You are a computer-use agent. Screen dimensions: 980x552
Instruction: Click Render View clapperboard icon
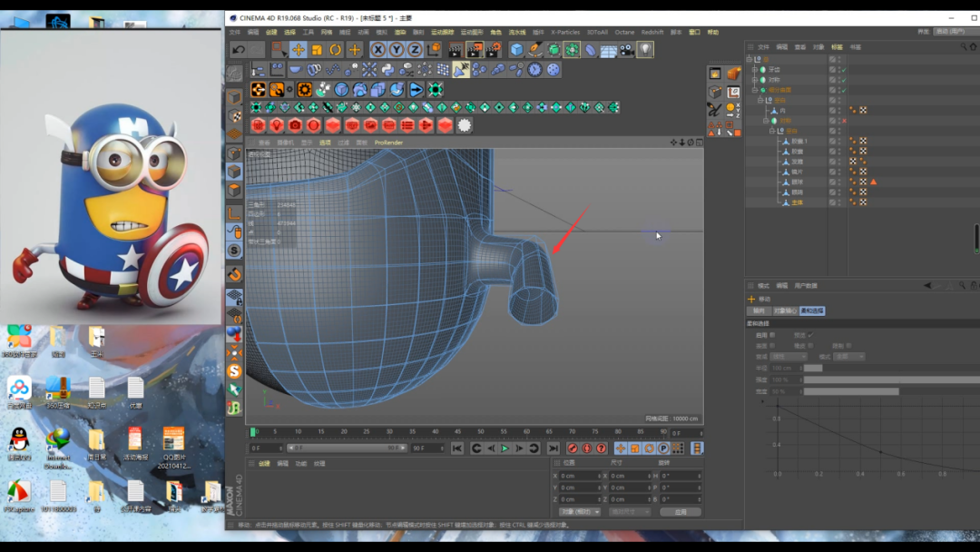pyautogui.click(x=456, y=49)
